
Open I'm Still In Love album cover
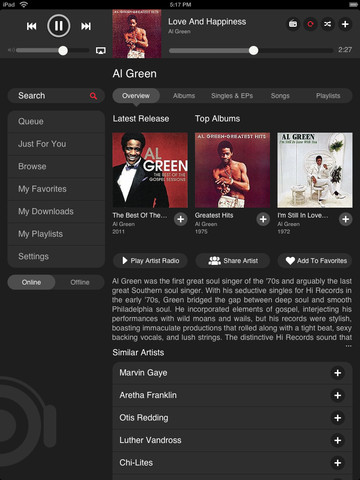pyautogui.click(x=315, y=170)
